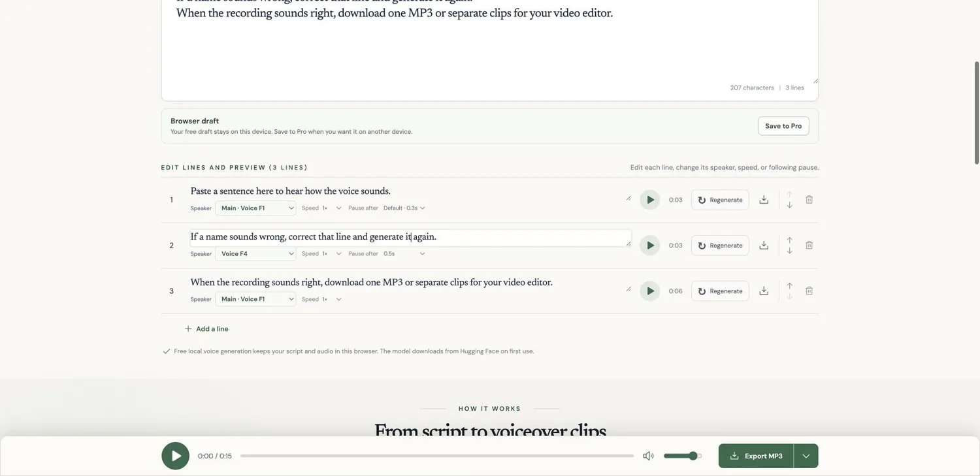980x476 pixels.
Task: Click Add a line
Action: click(x=206, y=329)
